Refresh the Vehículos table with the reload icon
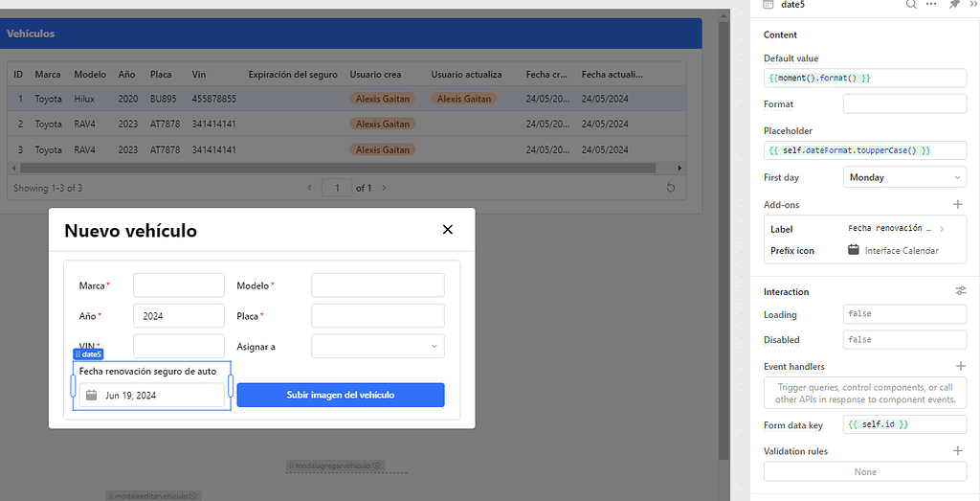 coord(671,188)
